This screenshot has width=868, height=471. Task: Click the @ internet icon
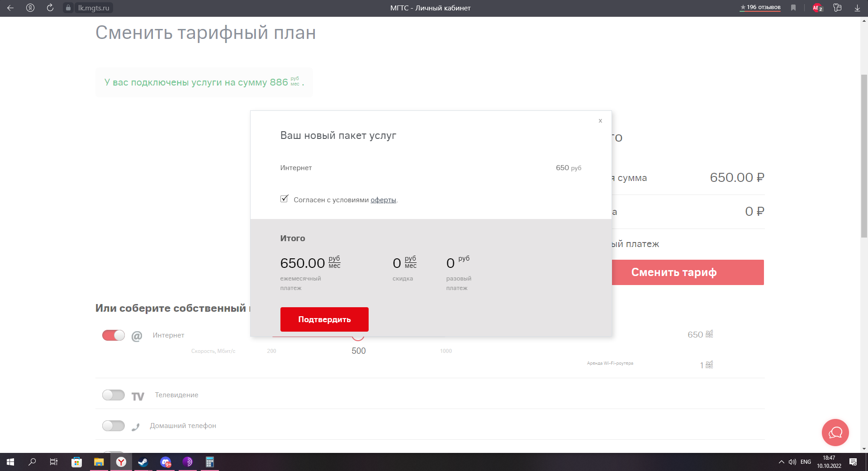pos(137,336)
